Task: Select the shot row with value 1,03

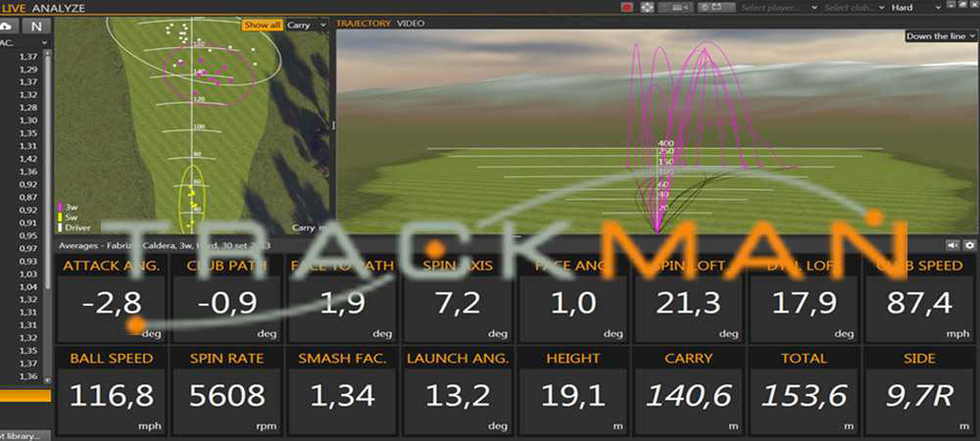Action: tap(23, 273)
